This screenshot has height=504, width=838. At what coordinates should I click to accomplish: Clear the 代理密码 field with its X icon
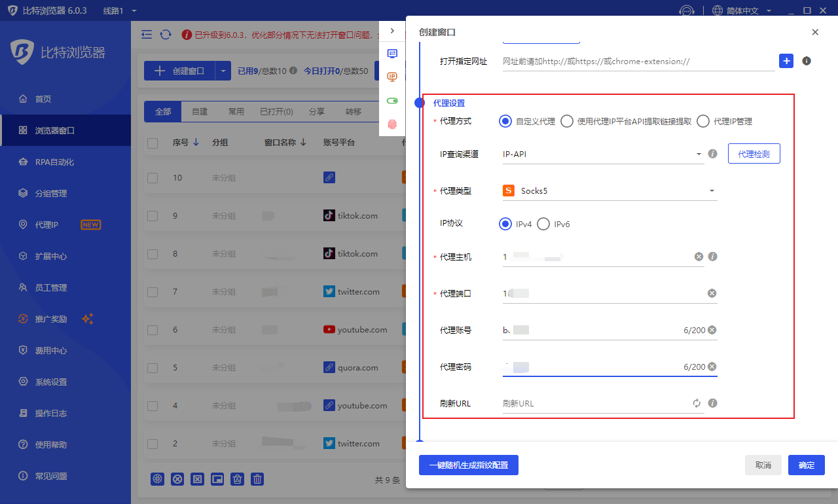(x=712, y=367)
